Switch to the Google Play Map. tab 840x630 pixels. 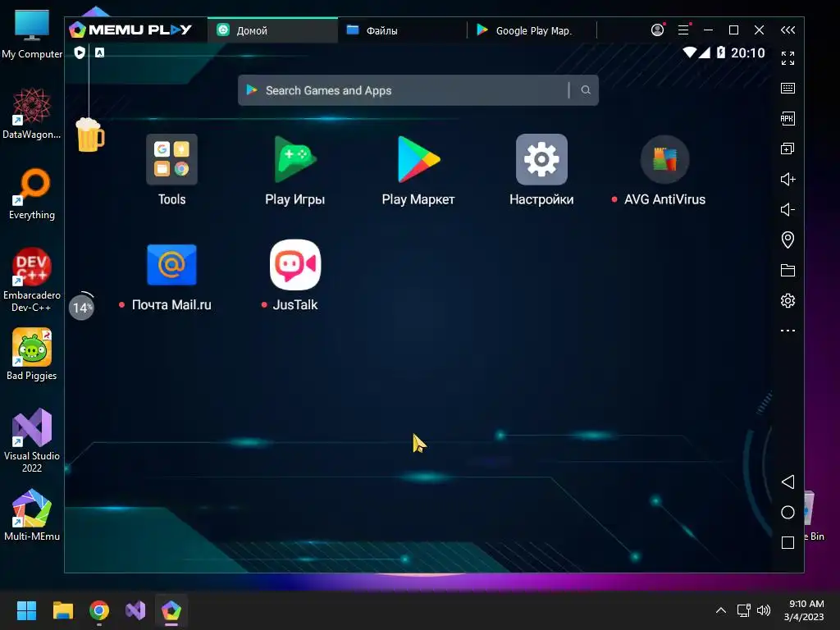(x=532, y=30)
